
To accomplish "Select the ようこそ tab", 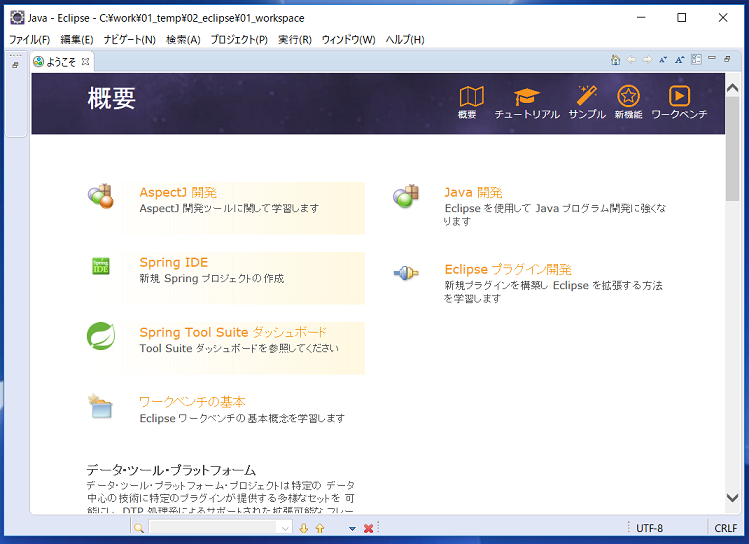I will point(61,62).
